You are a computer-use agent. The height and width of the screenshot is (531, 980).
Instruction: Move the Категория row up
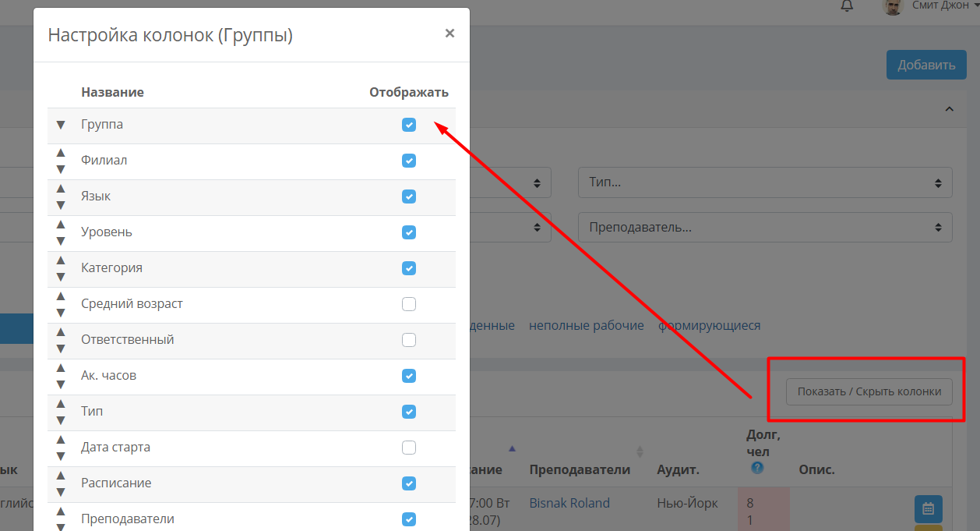click(x=61, y=260)
